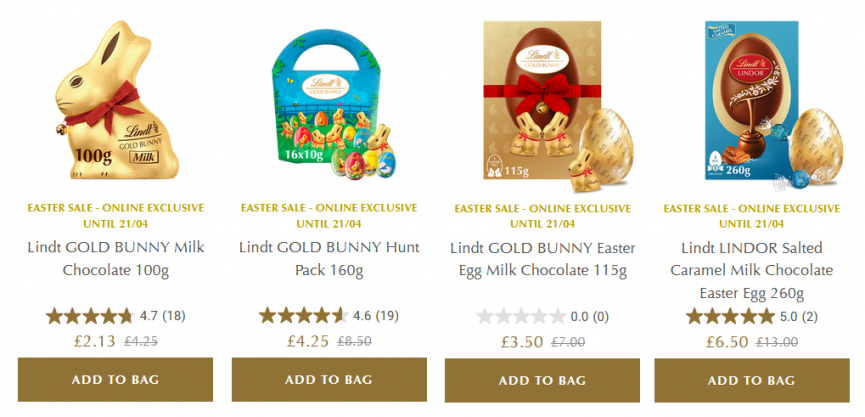Viewport: 865px width, 417px height.
Task: Click the 5.0 star rating of Salted Caramel Egg
Action: [730, 317]
